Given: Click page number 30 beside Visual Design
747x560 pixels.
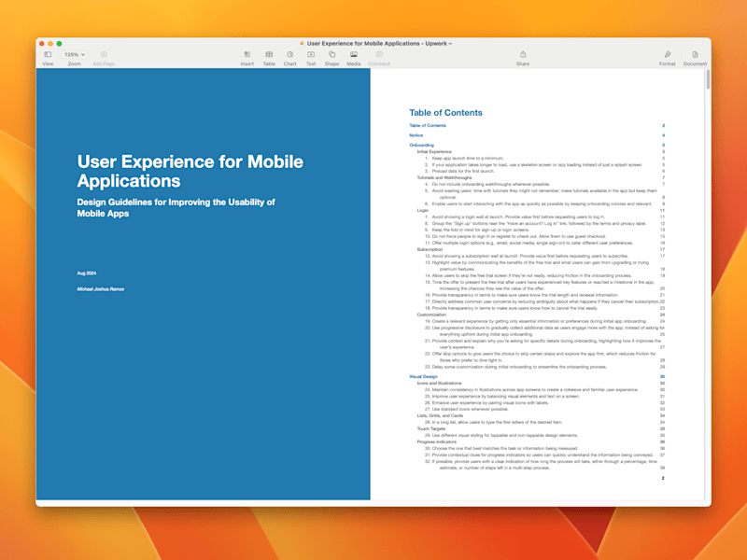Looking at the screenshot, I should point(662,377).
